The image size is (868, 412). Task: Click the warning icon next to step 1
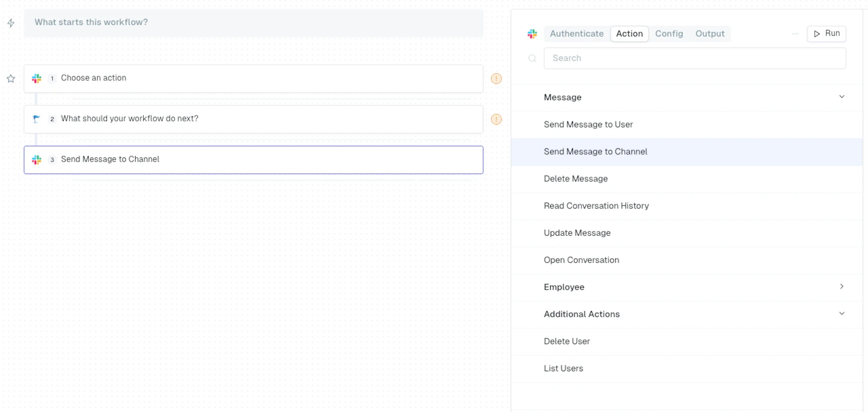pos(496,79)
